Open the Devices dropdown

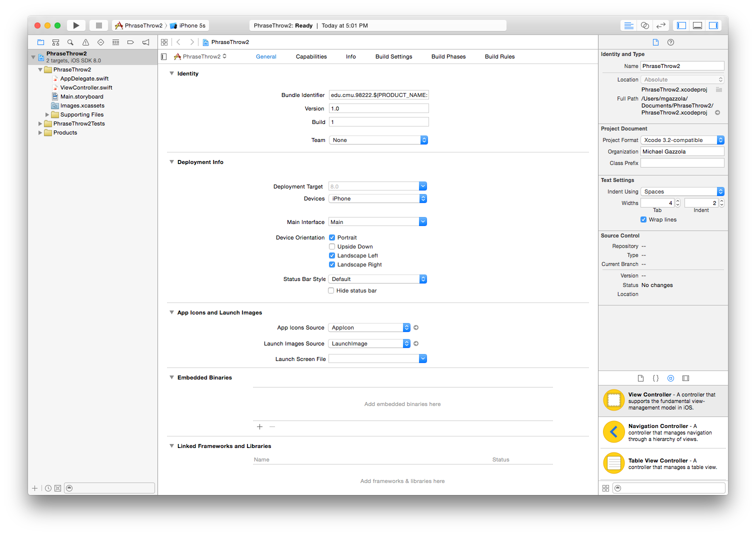pyautogui.click(x=378, y=198)
